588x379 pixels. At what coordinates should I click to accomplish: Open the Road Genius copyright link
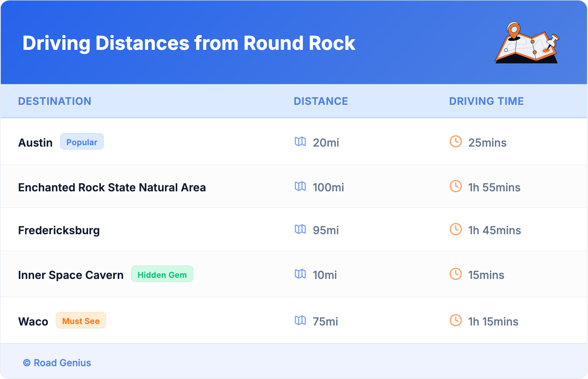coord(57,363)
